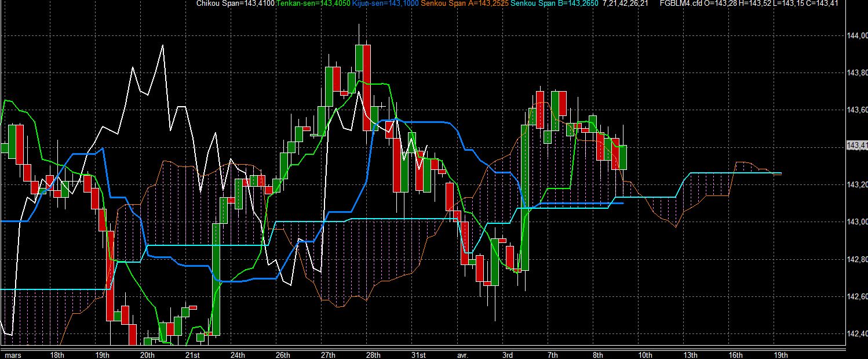Click the 21st date label
Viewport: 868px width, 359px height.
(192, 355)
